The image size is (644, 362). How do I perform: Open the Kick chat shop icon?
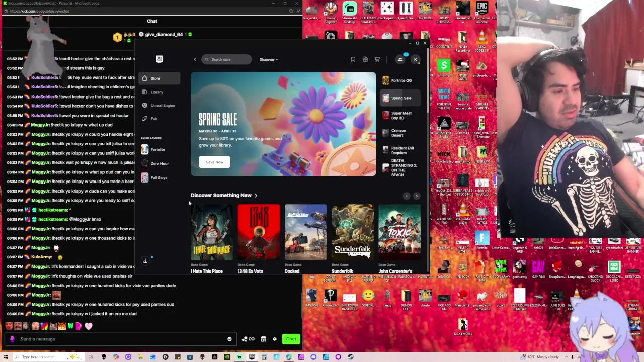pos(263,339)
